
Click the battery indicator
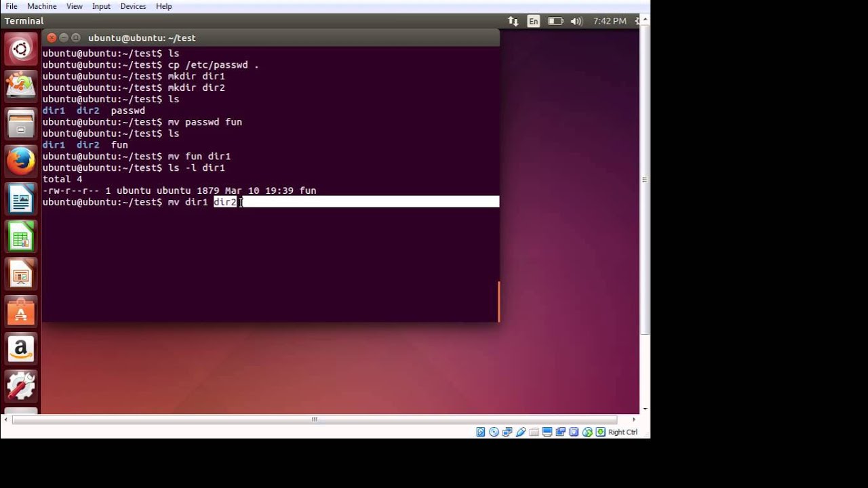(555, 21)
